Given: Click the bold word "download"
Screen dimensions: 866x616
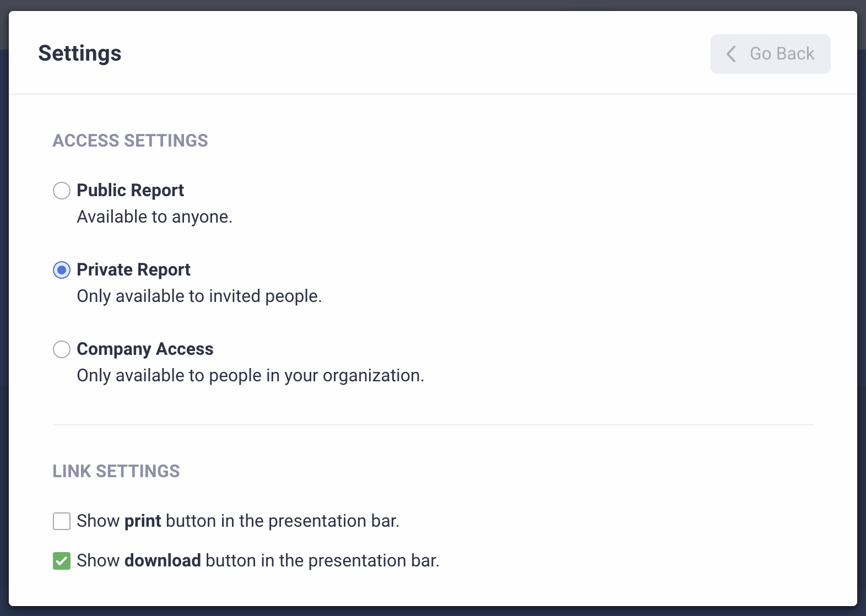Looking at the screenshot, I should pyautogui.click(x=163, y=560).
